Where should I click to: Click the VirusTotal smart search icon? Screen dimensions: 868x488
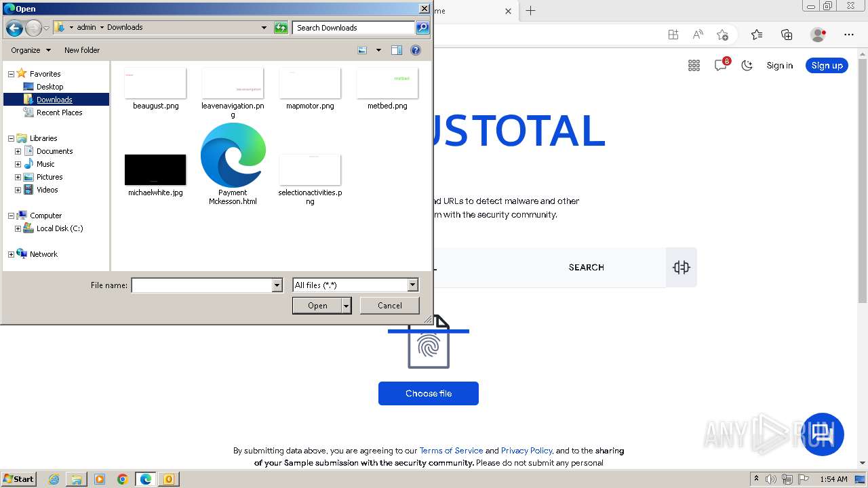click(682, 267)
